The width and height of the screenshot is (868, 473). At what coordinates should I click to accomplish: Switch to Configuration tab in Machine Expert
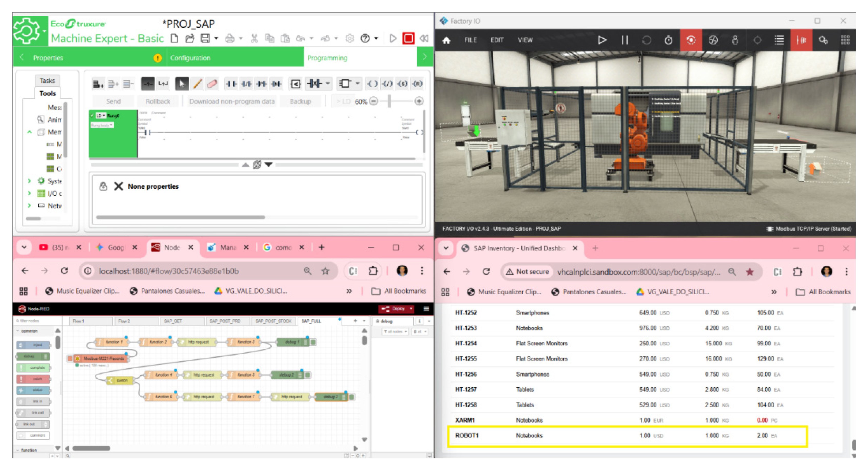pos(190,58)
